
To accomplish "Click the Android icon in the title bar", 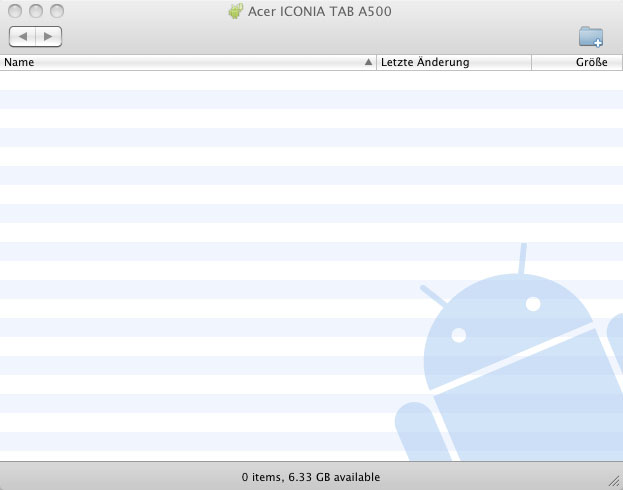I will pos(236,11).
